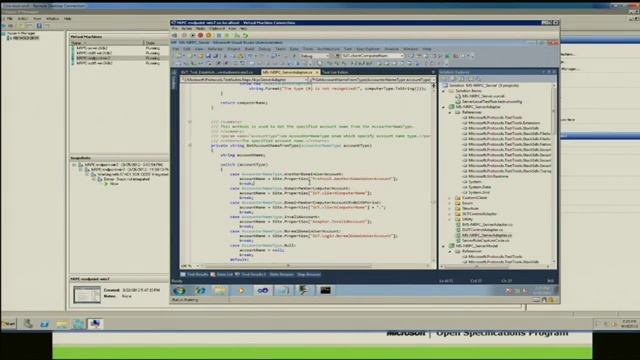Click the red Shut Down icon in VM toolbar
Viewport: 640px width, 360px height.
coord(200,36)
